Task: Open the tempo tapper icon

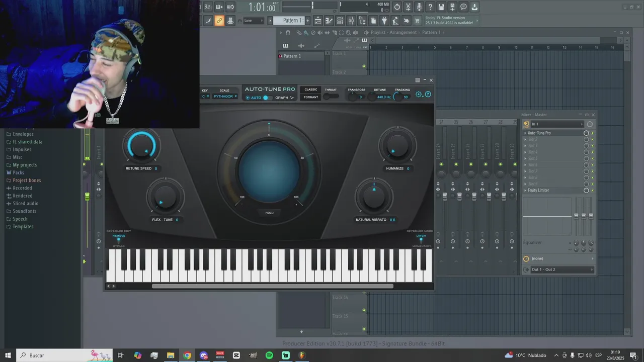Action: tap(395, 21)
